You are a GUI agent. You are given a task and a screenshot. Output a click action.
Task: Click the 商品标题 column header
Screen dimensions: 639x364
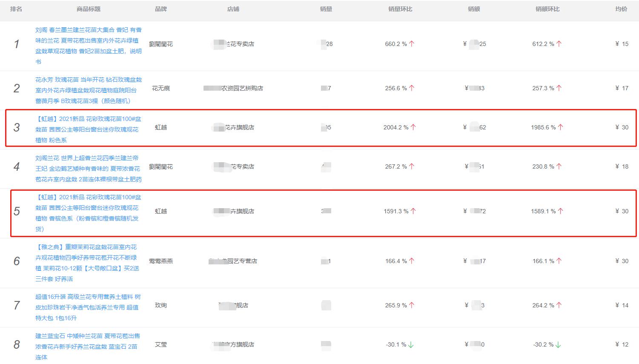click(x=89, y=9)
